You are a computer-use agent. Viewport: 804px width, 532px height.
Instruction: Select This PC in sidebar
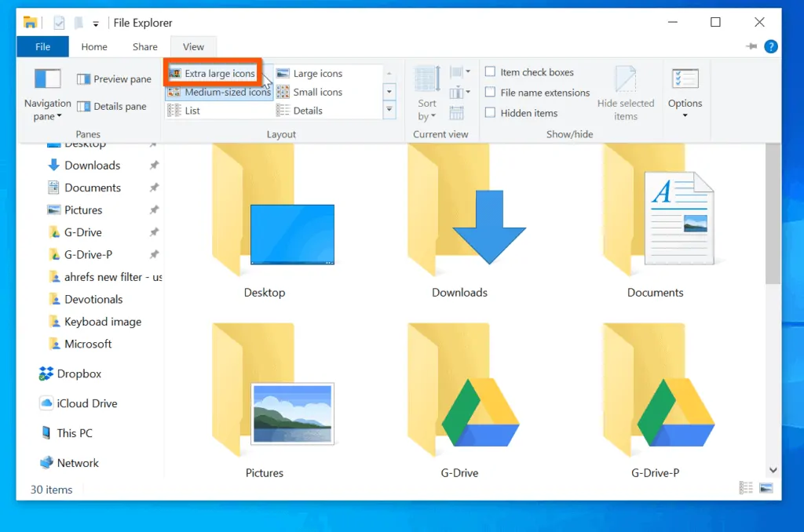(74, 433)
